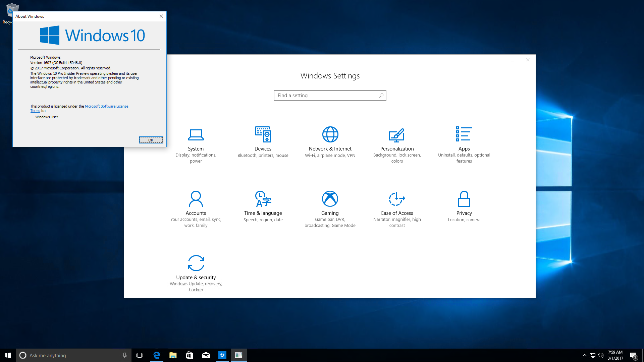Open Privacy lock icon
The image size is (644, 362).
(464, 199)
